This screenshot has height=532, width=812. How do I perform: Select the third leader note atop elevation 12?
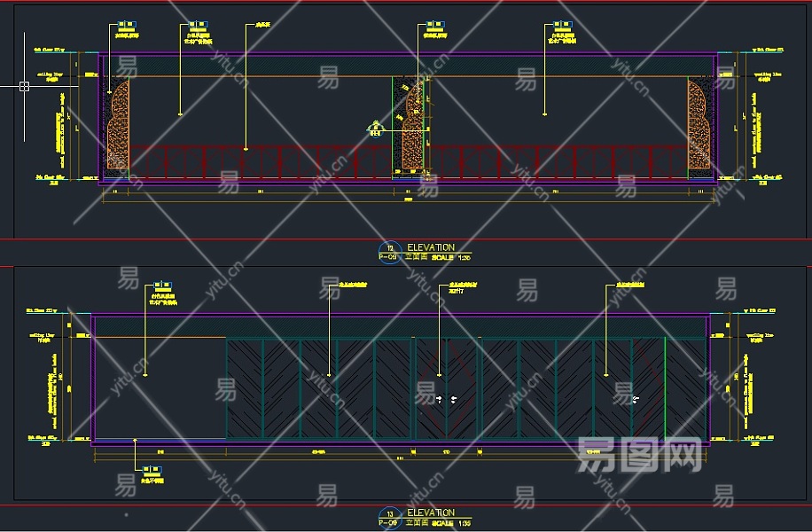[x=263, y=24]
